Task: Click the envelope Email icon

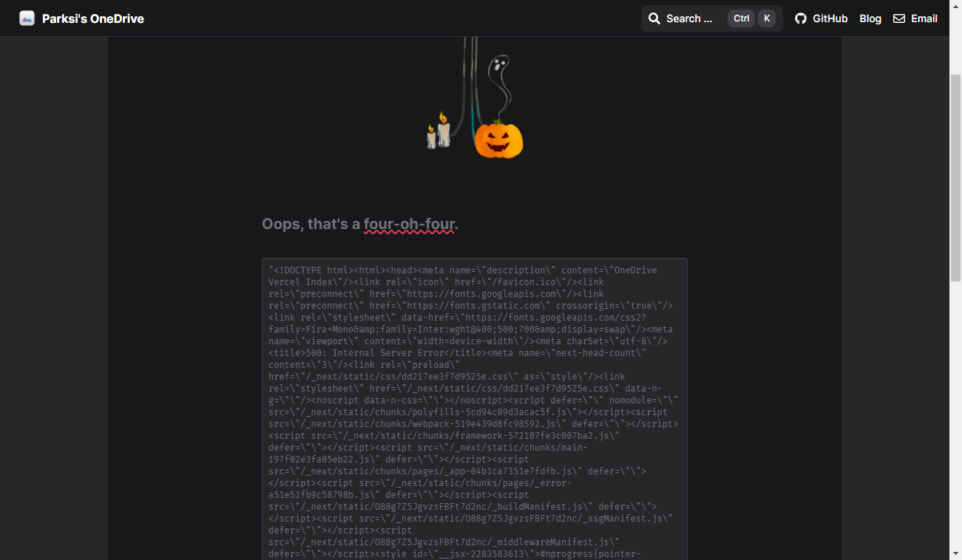Action: (899, 18)
